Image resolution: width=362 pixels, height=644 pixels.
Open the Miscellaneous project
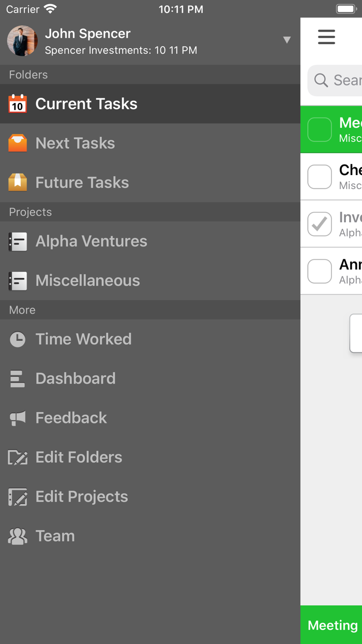tap(87, 281)
